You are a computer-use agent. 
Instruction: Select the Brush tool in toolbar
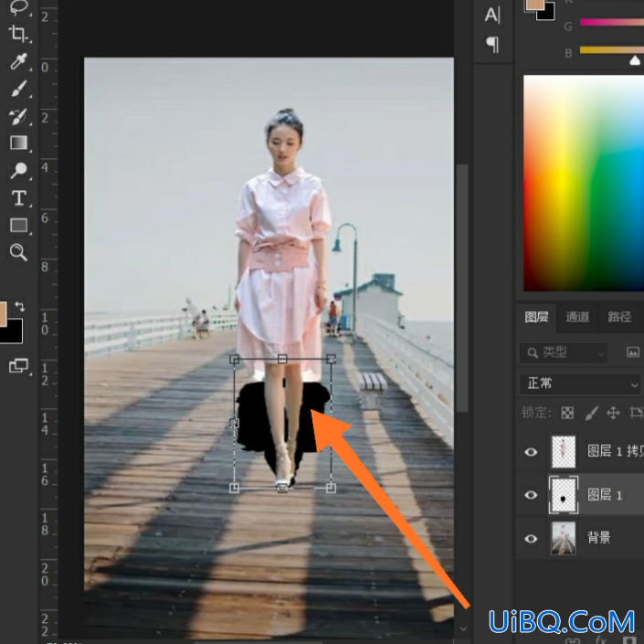tap(18, 89)
